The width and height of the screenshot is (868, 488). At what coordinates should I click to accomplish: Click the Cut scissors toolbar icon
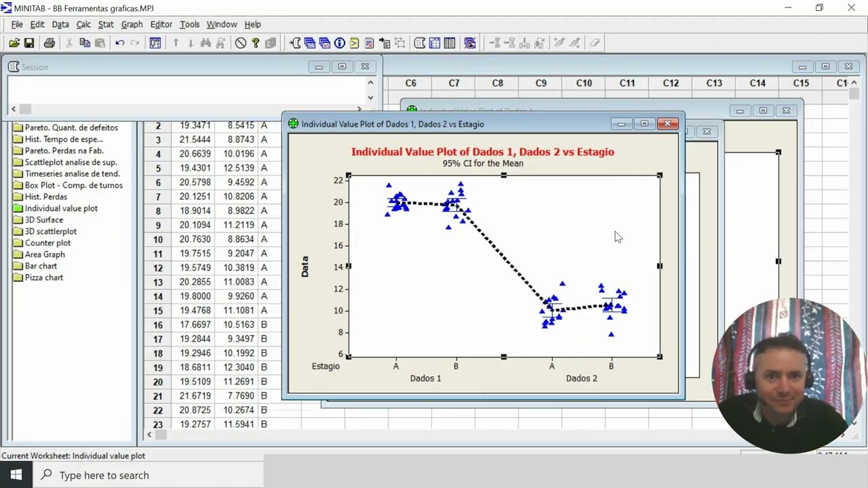pyautogui.click(x=69, y=43)
